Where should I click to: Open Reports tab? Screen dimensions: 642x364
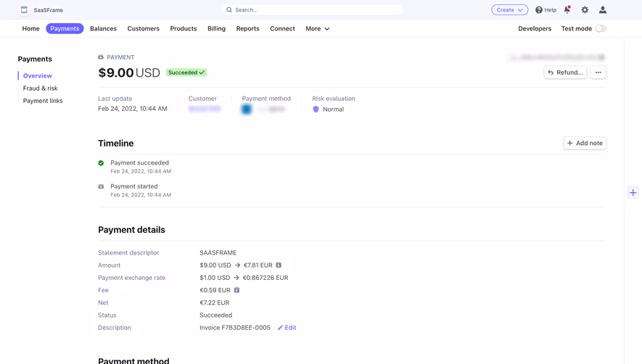click(247, 29)
